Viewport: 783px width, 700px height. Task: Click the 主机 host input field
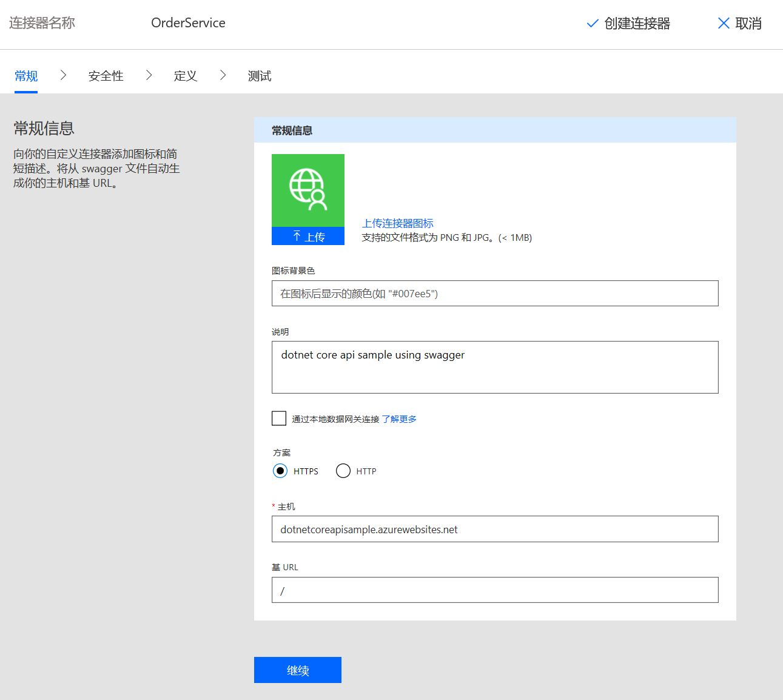(x=495, y=529)
